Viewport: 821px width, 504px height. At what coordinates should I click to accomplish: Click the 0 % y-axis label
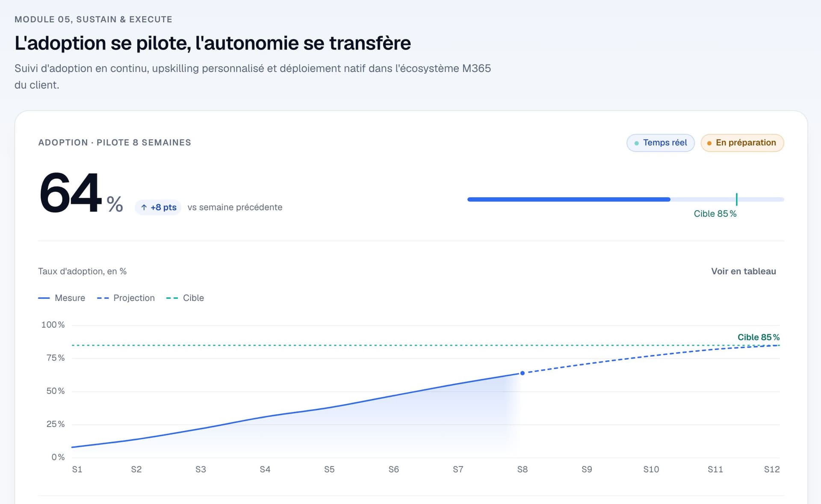tap(58, 457)
